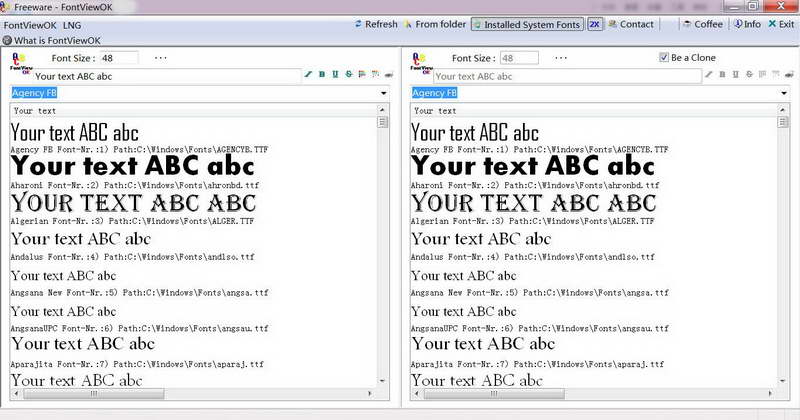Image resolution: width=800 pixels, height=420 pixels.
Task: Click left list horizontal scroll-right arrow
Action: click(x=370, y=393)
